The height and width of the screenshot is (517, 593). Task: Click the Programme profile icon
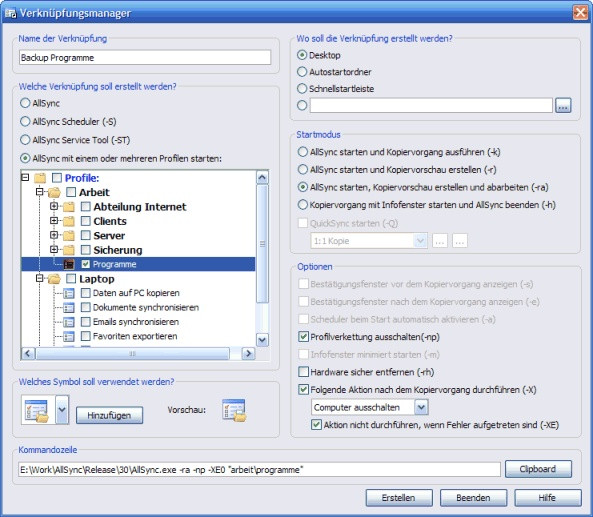click(x=69, y=264)
